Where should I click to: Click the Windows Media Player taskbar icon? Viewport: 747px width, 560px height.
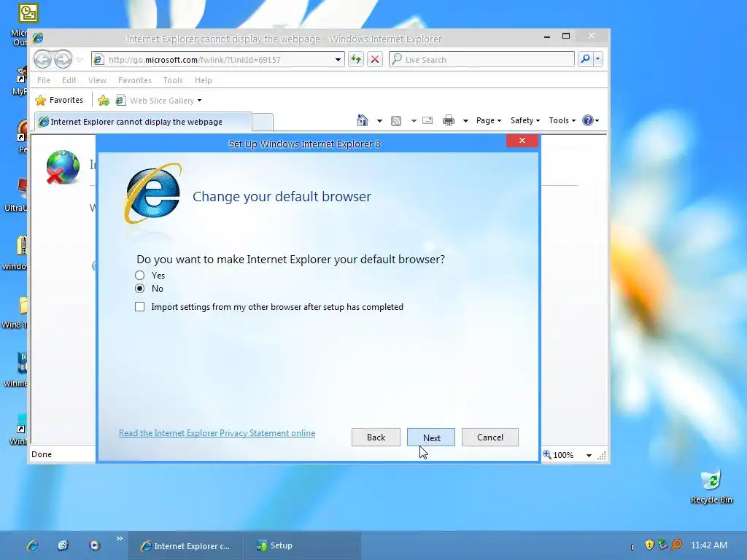(x=94, y=545)
